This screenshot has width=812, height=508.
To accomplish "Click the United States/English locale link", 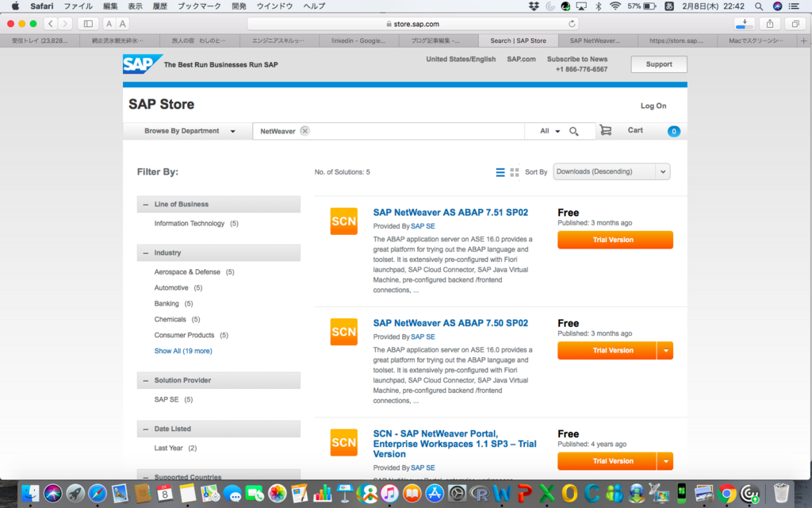I will 461,59.
